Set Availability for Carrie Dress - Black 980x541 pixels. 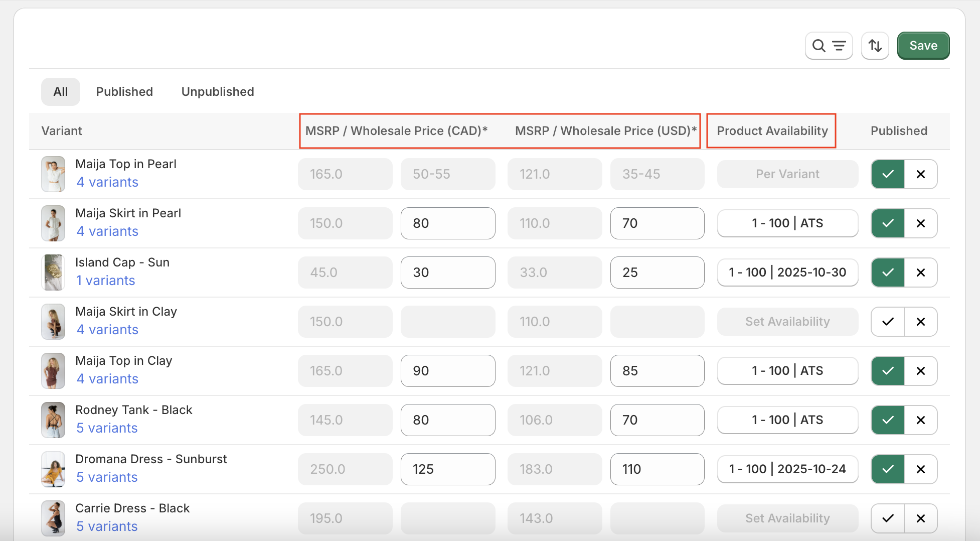pos(787,518)
